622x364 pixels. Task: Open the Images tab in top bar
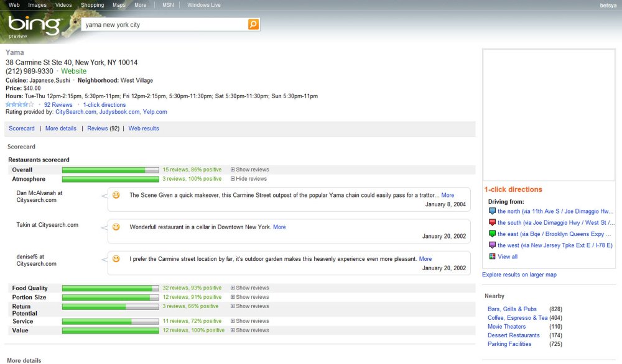click(37, 5)
